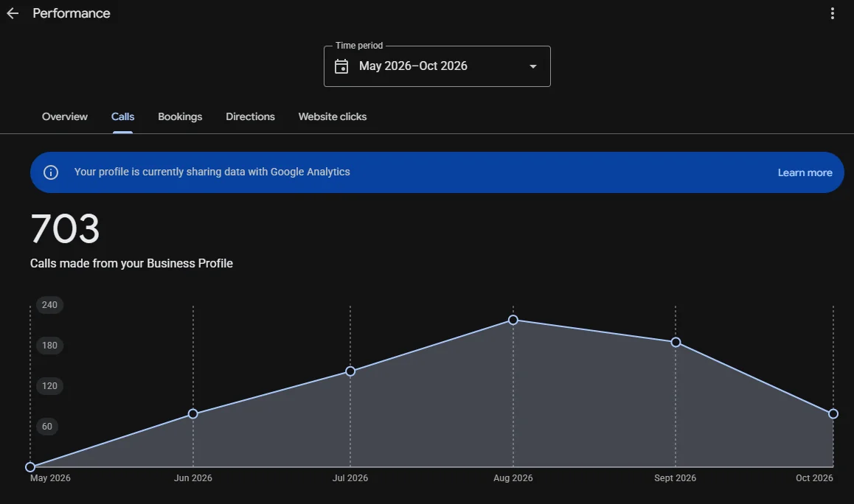Click the 60 axis label
The width and height of the screenshot is (854, 504).
(47, 426)
